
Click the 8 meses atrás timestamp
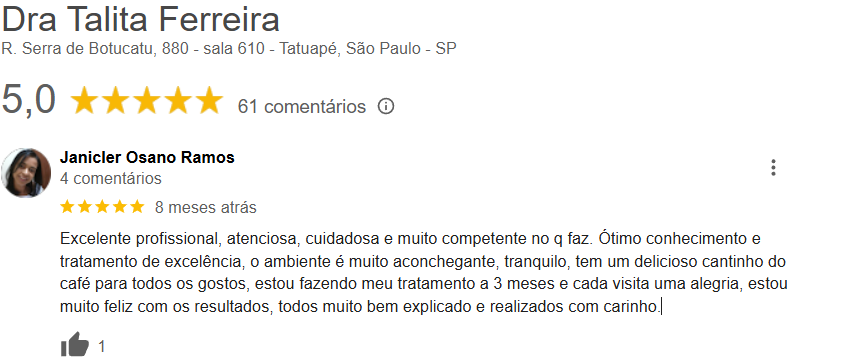point(205,207)
